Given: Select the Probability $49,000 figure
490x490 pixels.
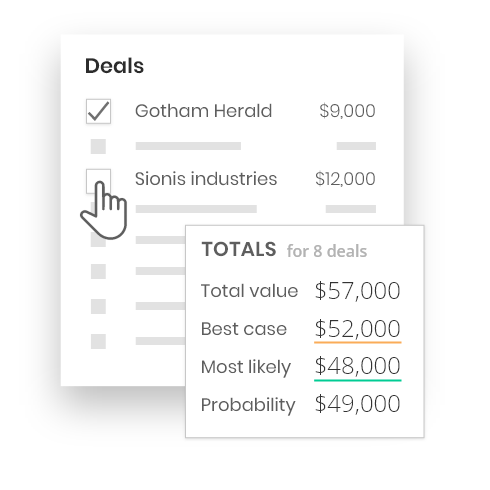Looking at the screenshot, I should click(x=357, y=404).
